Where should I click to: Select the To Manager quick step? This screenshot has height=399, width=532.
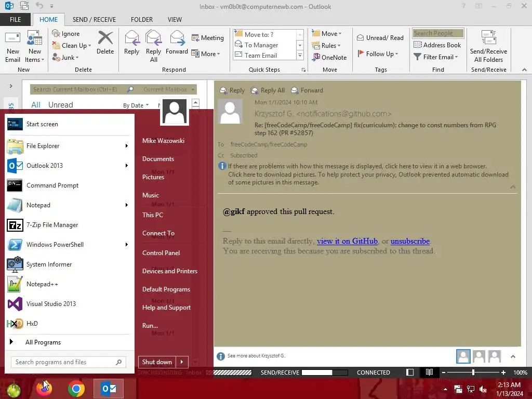pyautogui.click(x=265, y=45)
